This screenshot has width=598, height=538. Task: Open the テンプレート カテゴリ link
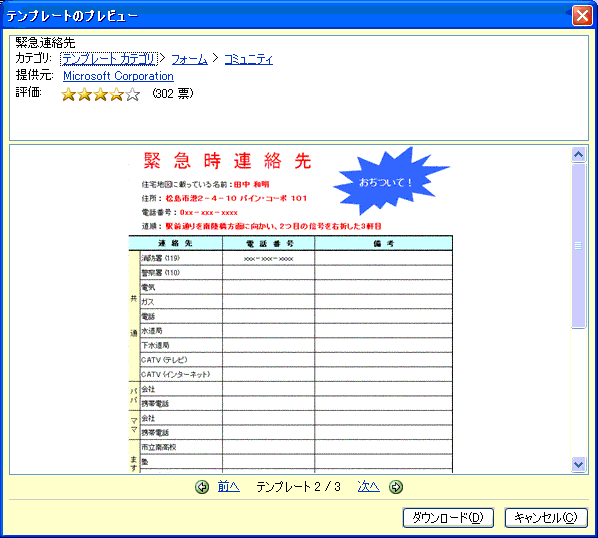(109, 59)
